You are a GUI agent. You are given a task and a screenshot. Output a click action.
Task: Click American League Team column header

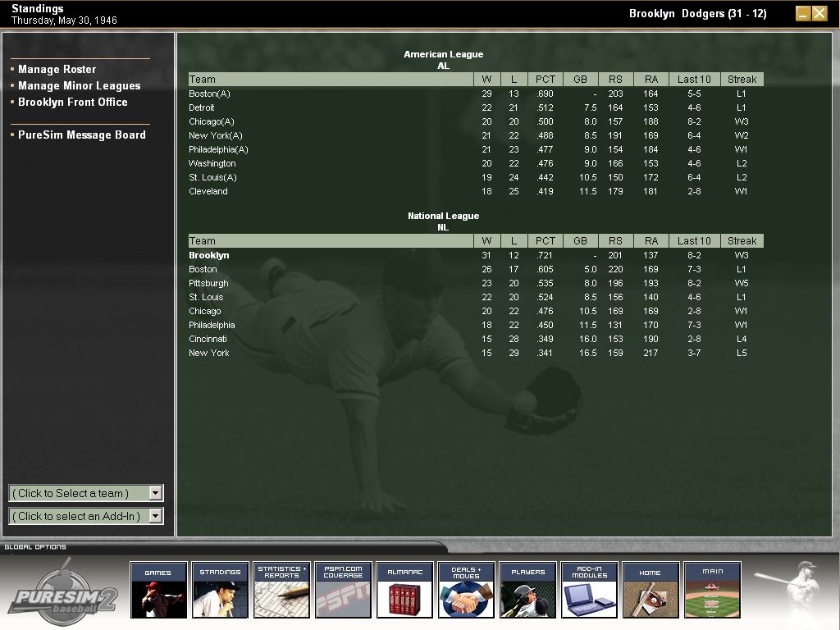(x=331, y=80)
